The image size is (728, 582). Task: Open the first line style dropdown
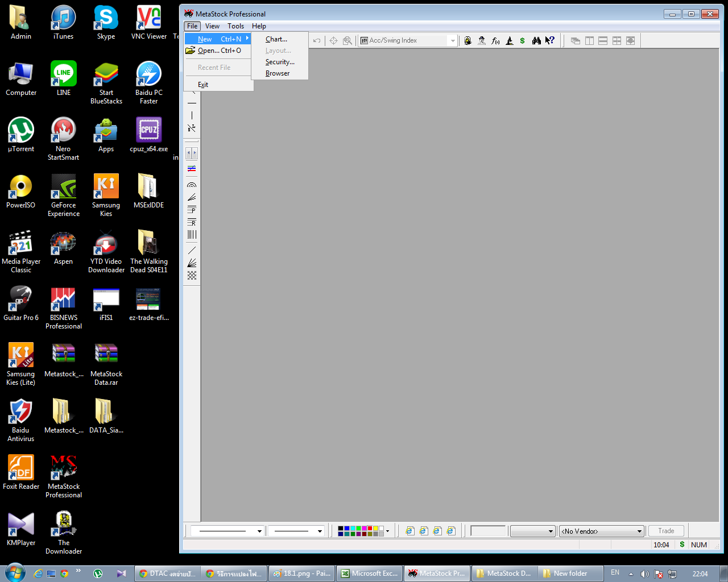coord(259,531)
